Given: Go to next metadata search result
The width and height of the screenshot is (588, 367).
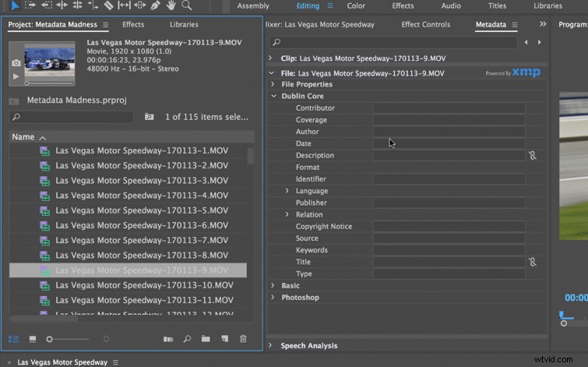Looking at the screenshot, I should [x=539, y=42].
